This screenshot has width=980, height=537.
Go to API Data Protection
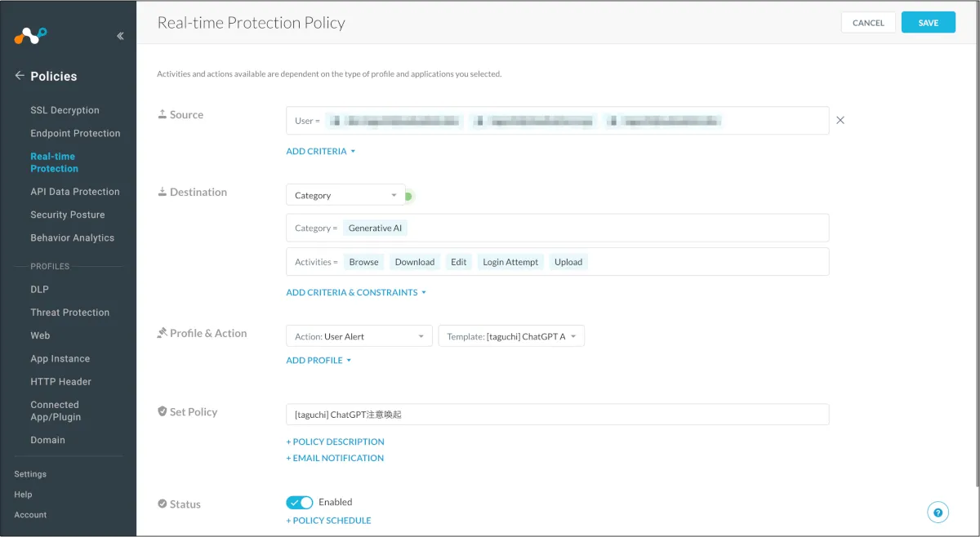[75, 192]
